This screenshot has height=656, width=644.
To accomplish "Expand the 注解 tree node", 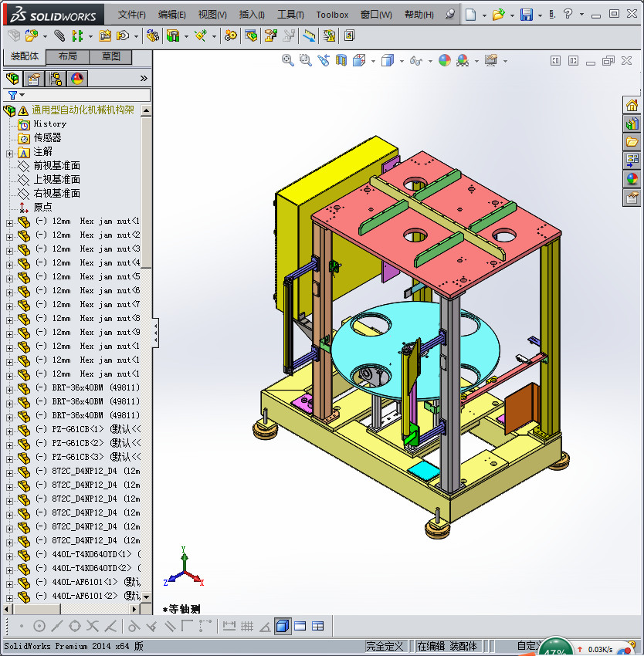I will pyautogui.click(x=9, y=154).
